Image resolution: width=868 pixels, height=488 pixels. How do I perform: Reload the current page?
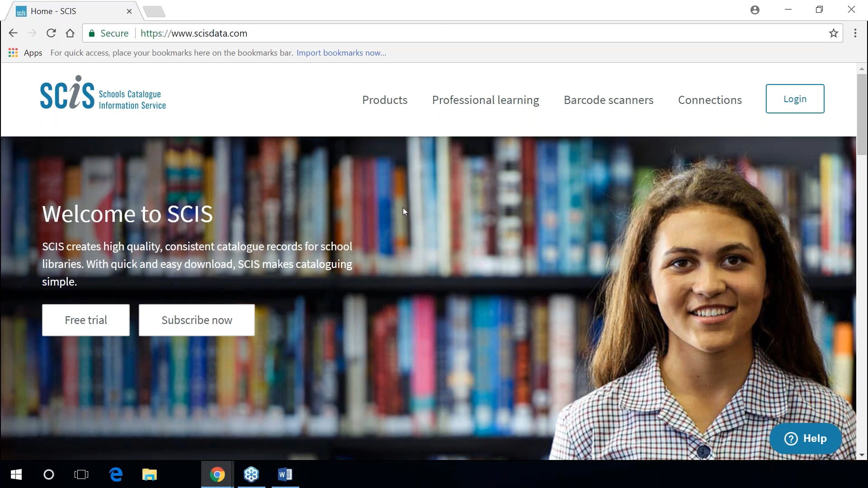click(51, 33)
